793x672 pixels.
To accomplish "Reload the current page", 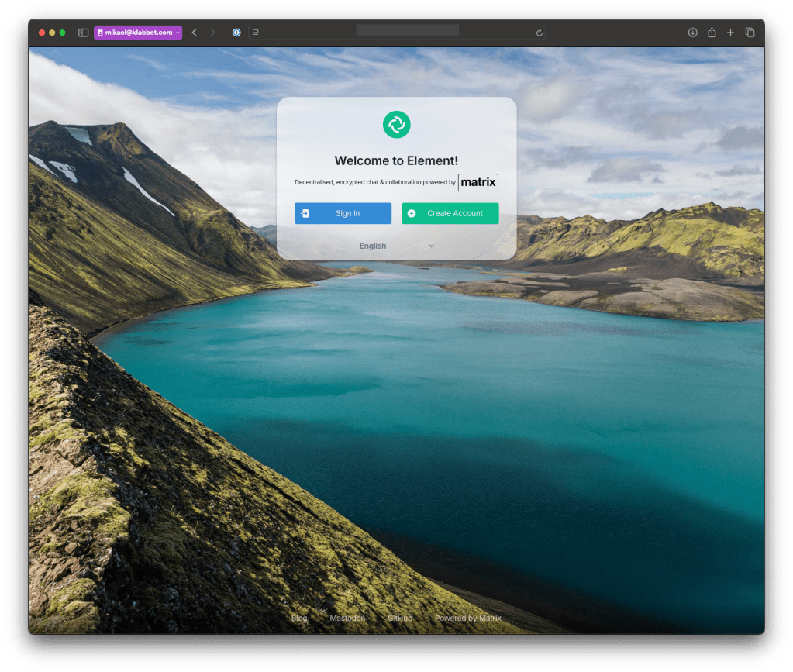I will tap(539, 33).
